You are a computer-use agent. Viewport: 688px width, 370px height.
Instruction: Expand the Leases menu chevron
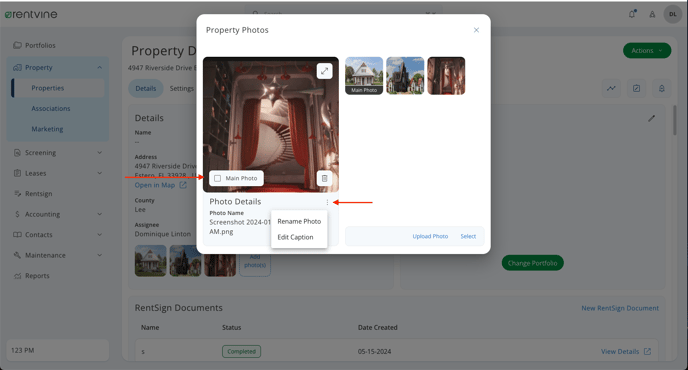coord(100,173)
